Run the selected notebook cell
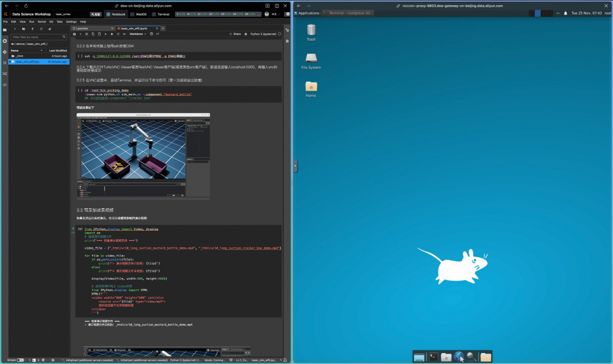The image size is (613, 364). point(106,34)
